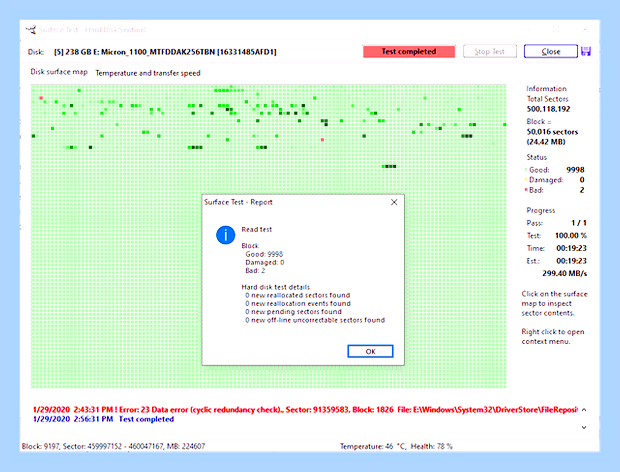Click the Hard Disk Sentinel title bar icon

(30, 30)
